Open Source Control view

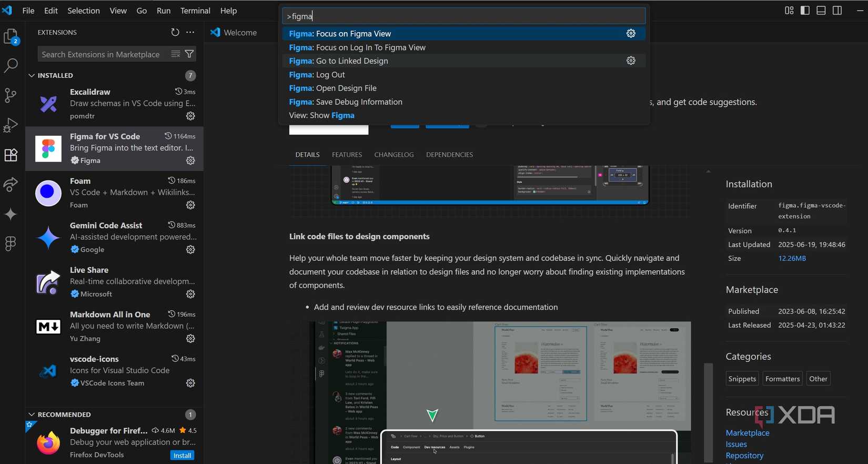pyautogui.click(x=11, y=95)
